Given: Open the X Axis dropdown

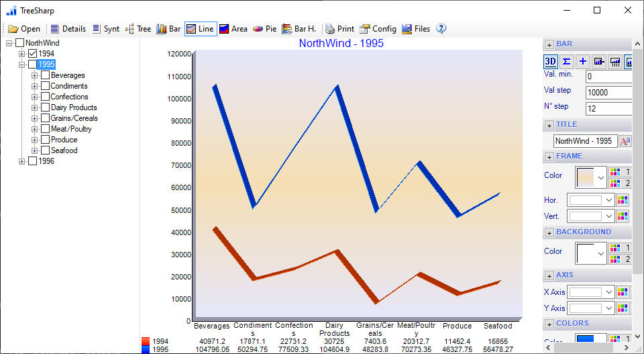Looking at the screenshot, I should (590, 292).
